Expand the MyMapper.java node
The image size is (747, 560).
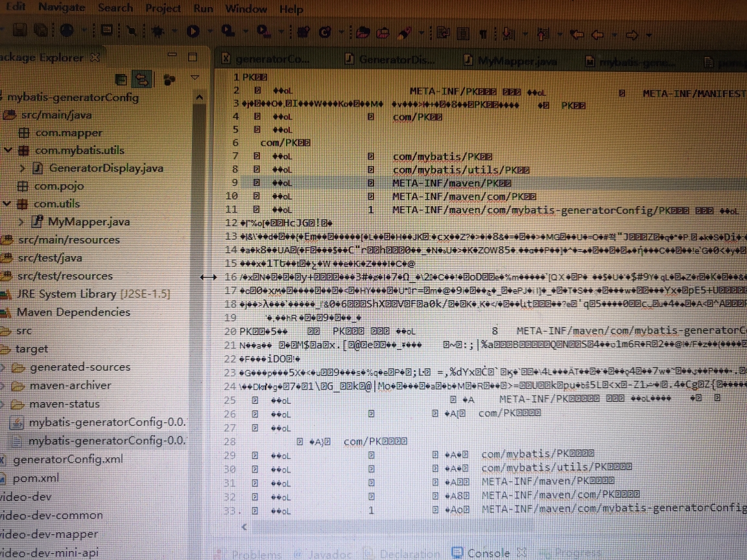pyautogui.click(x=21, y=222)
